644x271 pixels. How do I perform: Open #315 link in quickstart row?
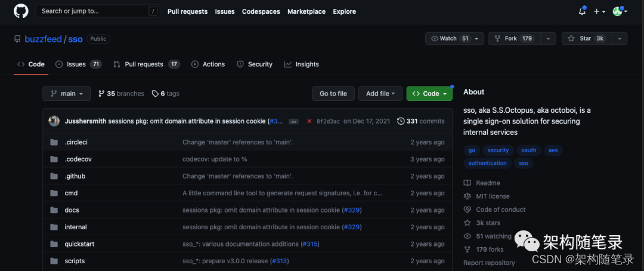[310, 244]
